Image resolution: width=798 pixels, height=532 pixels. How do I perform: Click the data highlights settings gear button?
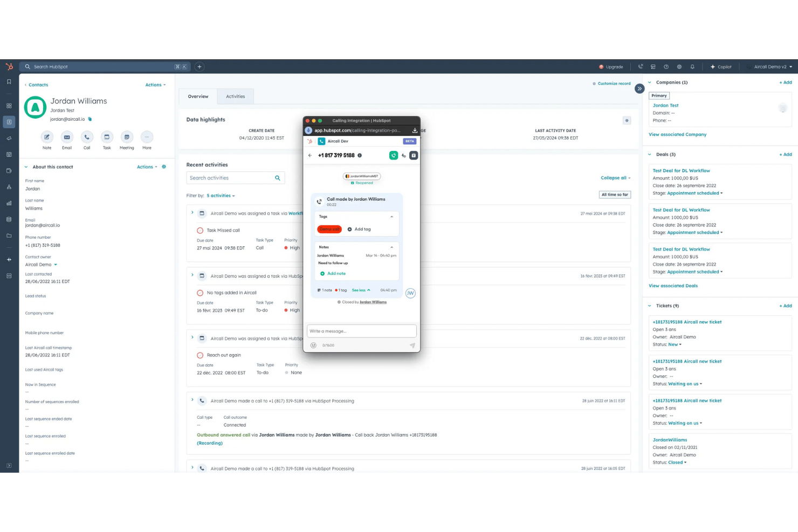[627, 120]
